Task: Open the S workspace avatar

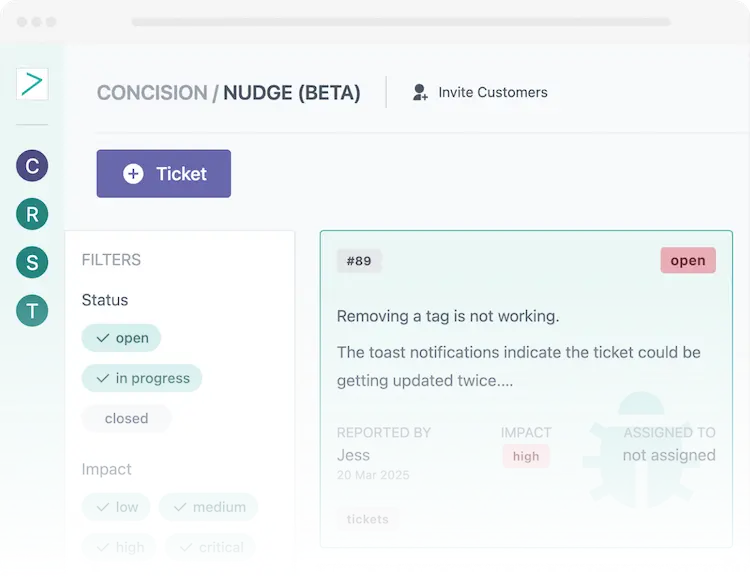Action: coord(32,262)
